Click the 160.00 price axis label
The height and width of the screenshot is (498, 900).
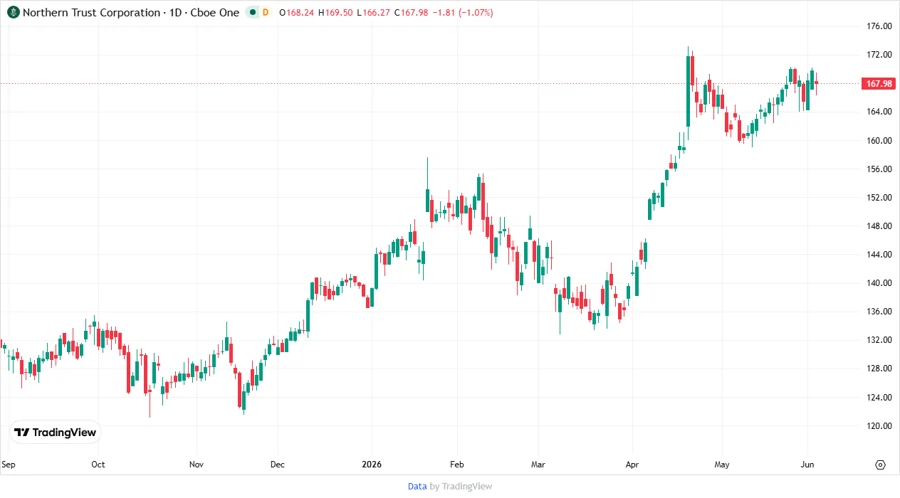(x=879, y=141)
